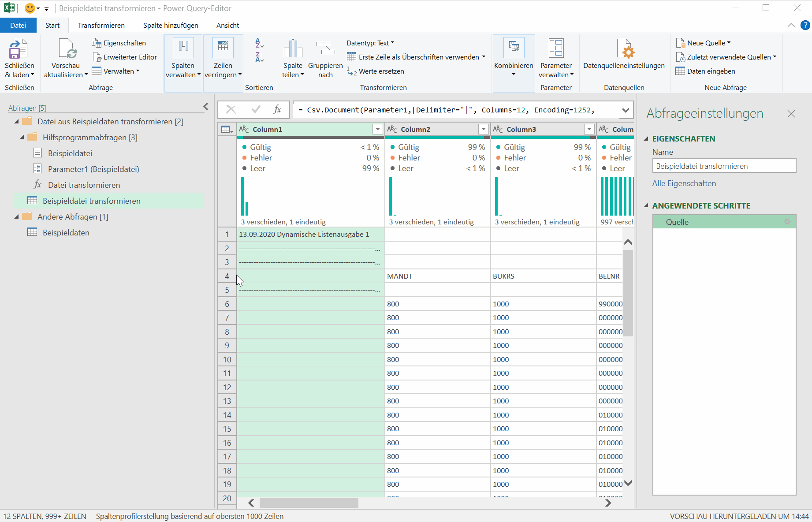Screen dimensions: 812x522
Task: Switch to the Transformieren tab
Action: 101,26
